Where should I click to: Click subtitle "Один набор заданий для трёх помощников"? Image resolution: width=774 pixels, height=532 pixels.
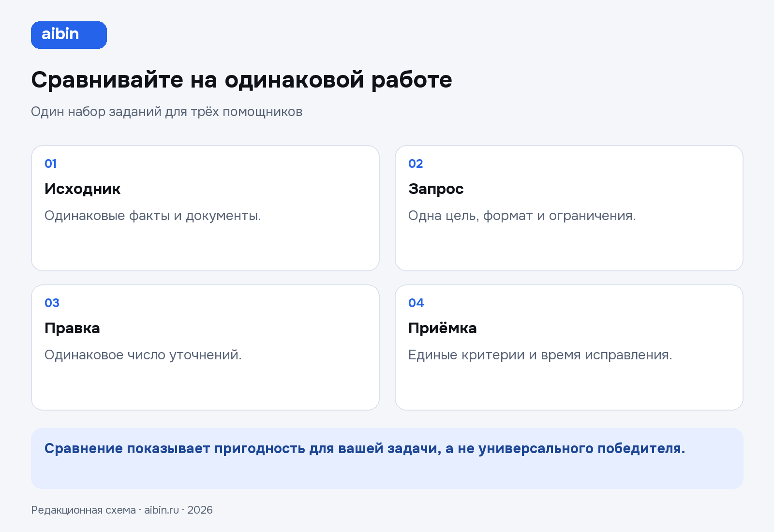point(166,112)
